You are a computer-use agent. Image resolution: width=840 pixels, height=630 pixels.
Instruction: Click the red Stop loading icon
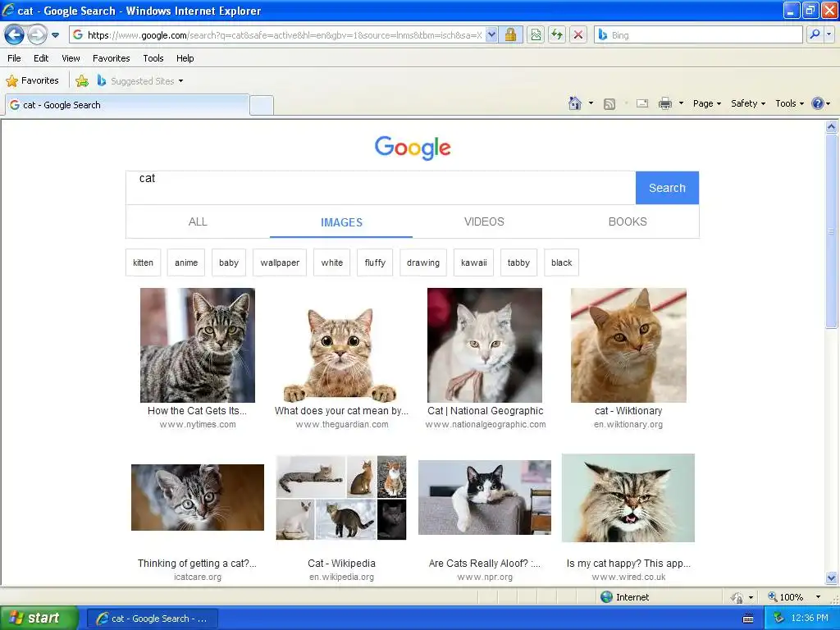point(578,34)
